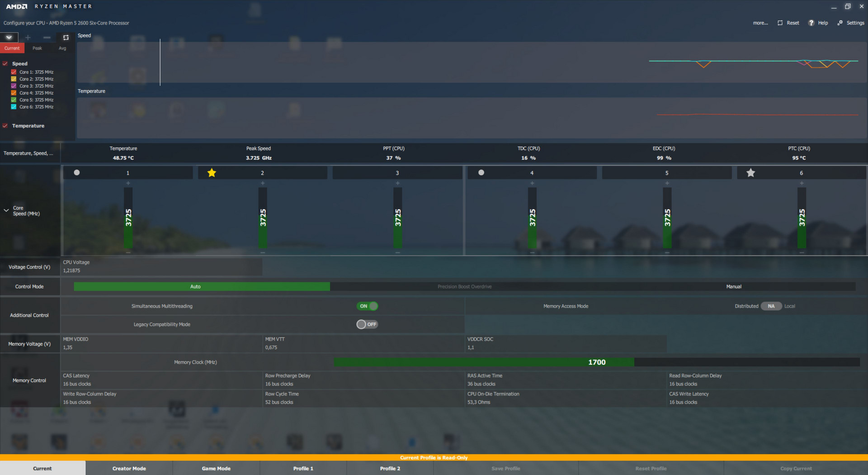868x475 pixels.
Task: Toggle Memory Access Mode NA switch
Action: (x=771, y=306)
